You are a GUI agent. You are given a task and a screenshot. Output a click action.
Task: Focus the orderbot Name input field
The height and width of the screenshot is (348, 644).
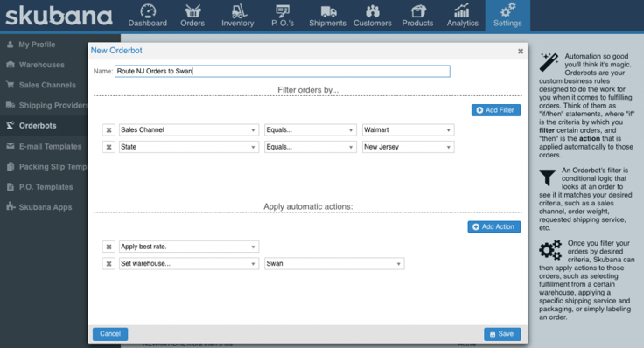[282, 71]
